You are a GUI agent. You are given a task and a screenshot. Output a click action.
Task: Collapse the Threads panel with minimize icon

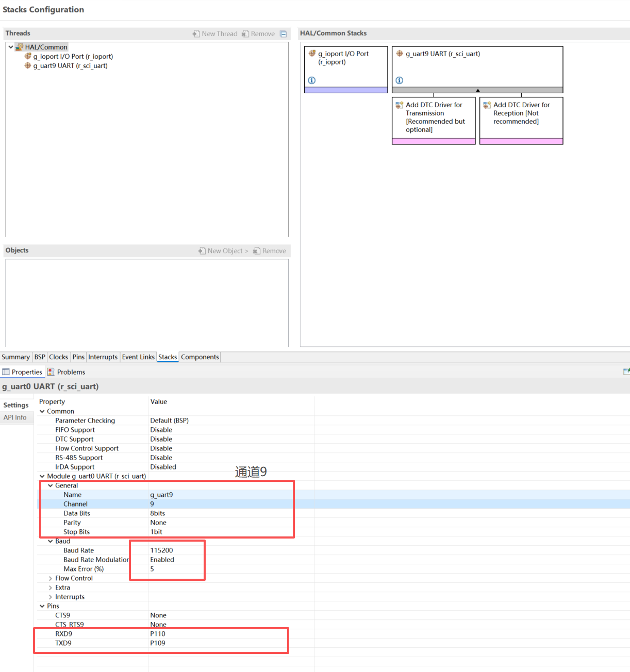click(x=283, y=34)
